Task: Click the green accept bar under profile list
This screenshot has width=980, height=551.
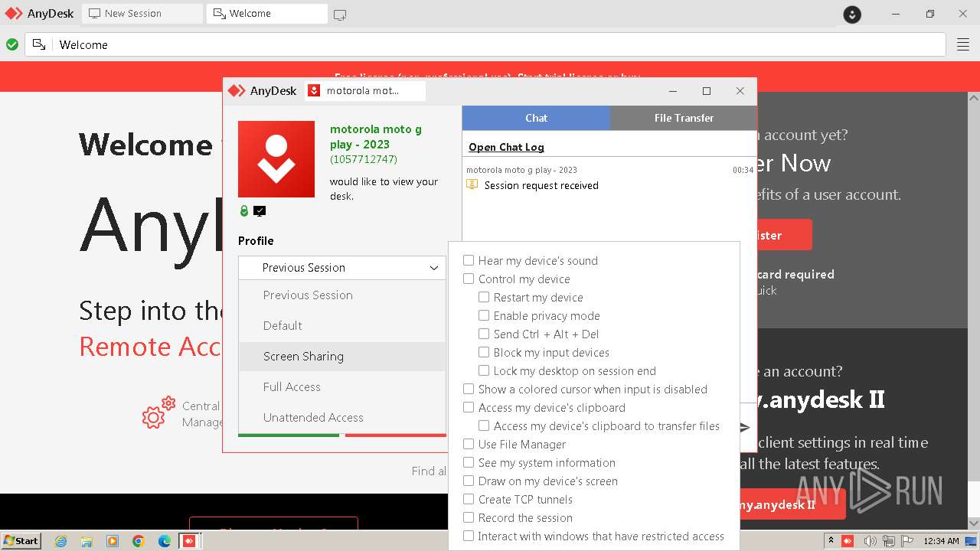Action: (x=289, y=435)
